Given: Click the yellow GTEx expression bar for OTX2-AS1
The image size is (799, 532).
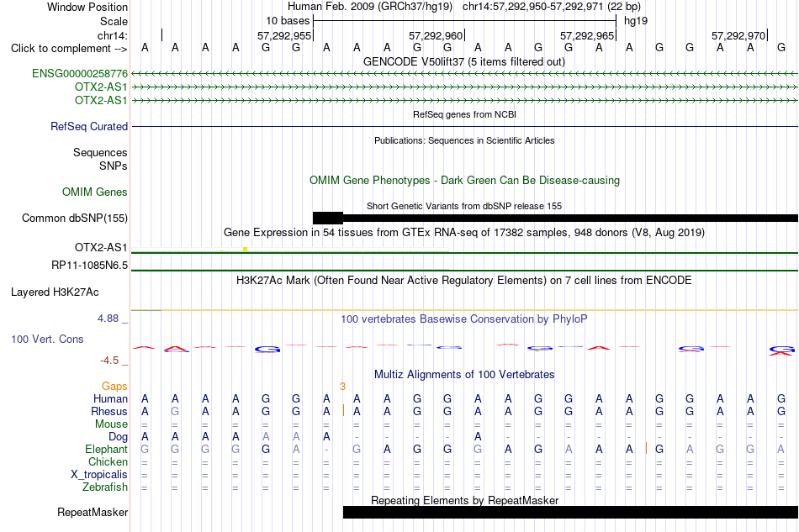Looking at the screenshot, I should coord(245,249).
